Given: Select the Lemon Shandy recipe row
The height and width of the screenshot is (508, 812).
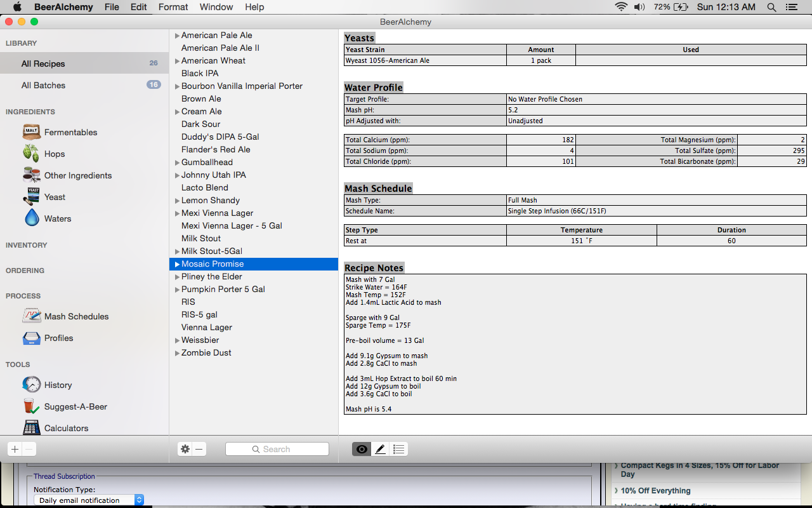Looking at the screenshot, I should 254,200.
